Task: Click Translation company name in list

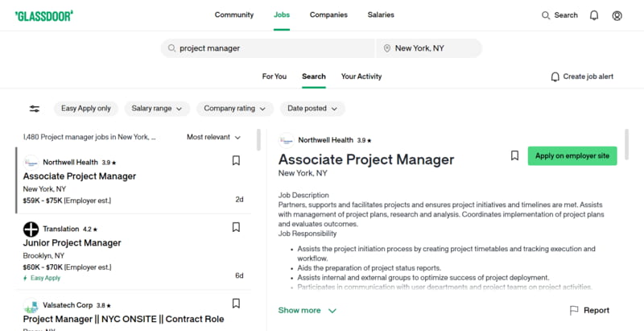Action: coord(61,230)
